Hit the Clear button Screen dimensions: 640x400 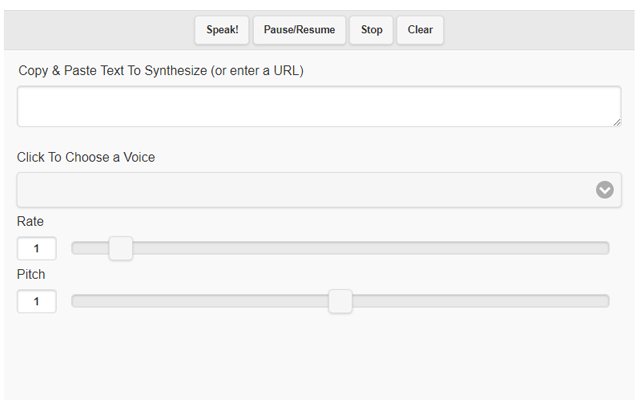(420, 30)
